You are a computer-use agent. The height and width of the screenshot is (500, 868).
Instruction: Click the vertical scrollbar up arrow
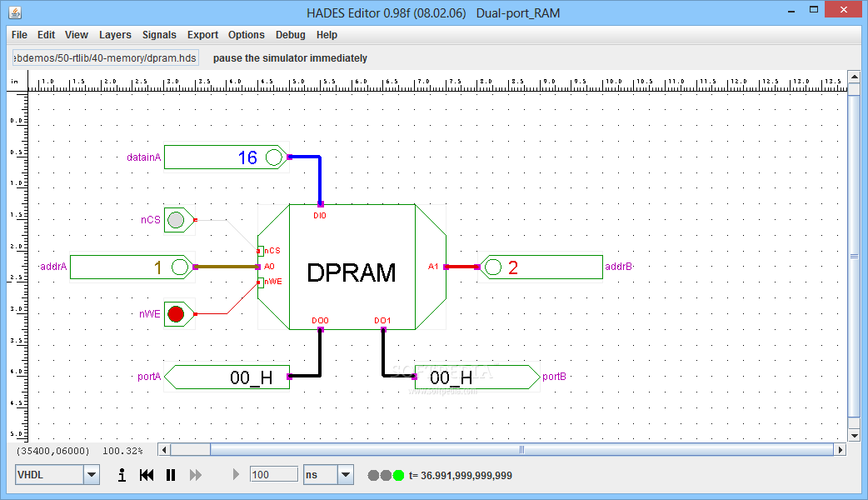point(854,77)
